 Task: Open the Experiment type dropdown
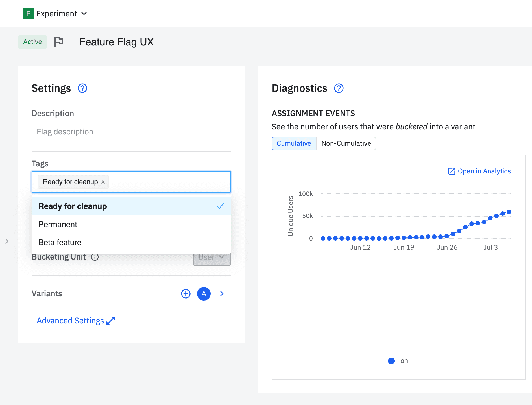84,14
